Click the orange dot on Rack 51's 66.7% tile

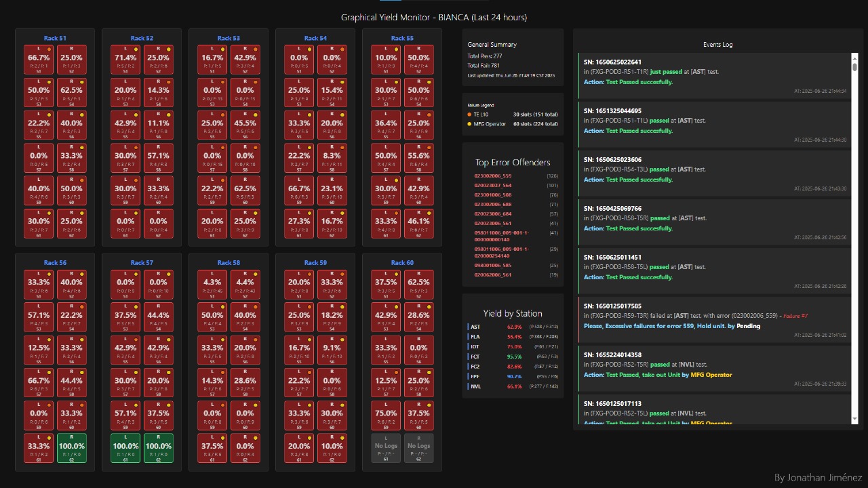coord(50,49)
